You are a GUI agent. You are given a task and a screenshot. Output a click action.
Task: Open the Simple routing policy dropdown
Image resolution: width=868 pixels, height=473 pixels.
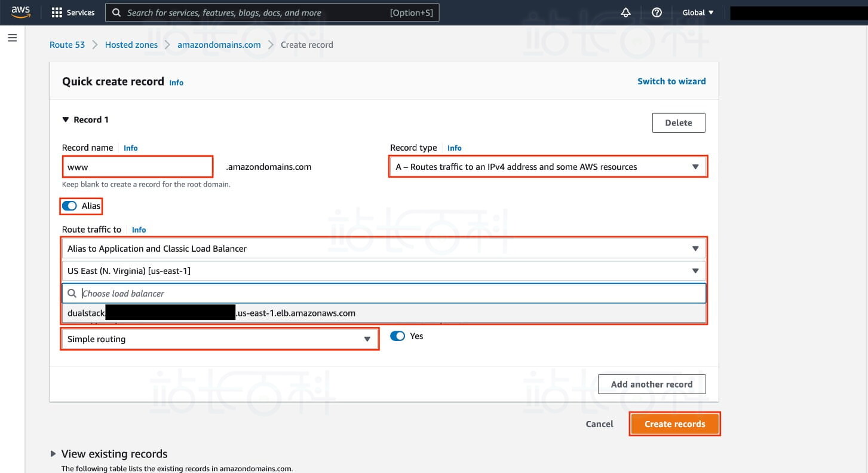tap(220, 339)
